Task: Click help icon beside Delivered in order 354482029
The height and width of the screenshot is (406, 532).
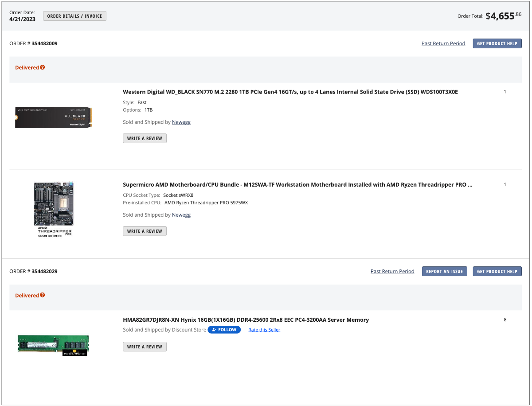Action: [x=43, y=295]
